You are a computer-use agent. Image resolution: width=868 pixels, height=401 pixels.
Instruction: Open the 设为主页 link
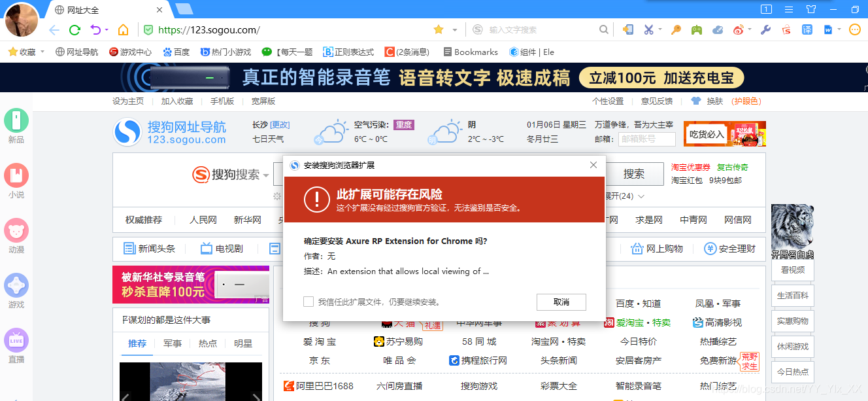pyautogui.click(x=128, y=101)
